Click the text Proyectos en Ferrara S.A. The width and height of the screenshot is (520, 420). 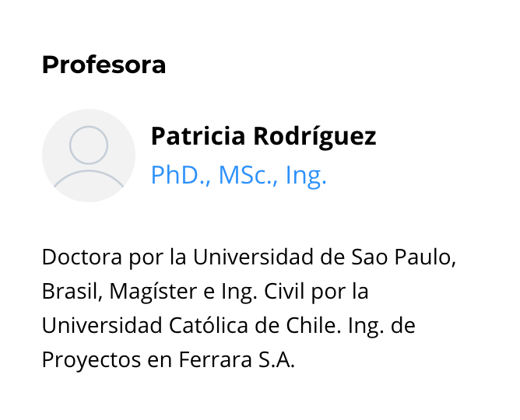pyautogui.click(x=168, y=359)
